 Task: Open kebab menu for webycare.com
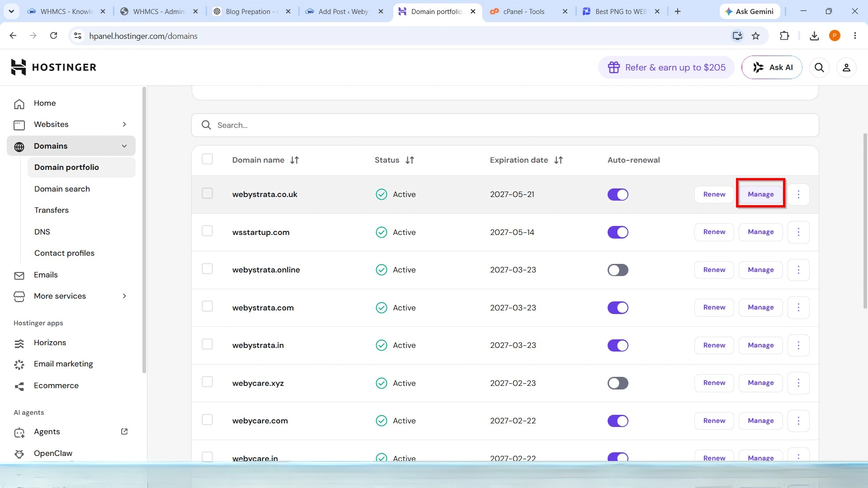pyautogui.click(x=798, y=421)
